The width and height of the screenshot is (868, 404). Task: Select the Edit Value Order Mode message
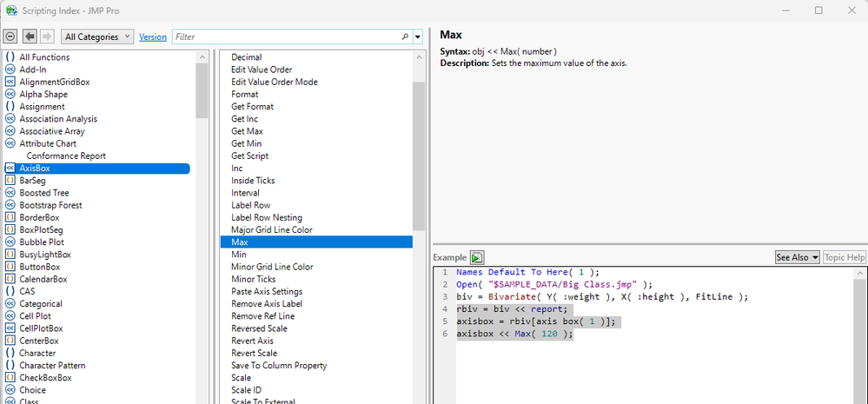coord(274,82)
